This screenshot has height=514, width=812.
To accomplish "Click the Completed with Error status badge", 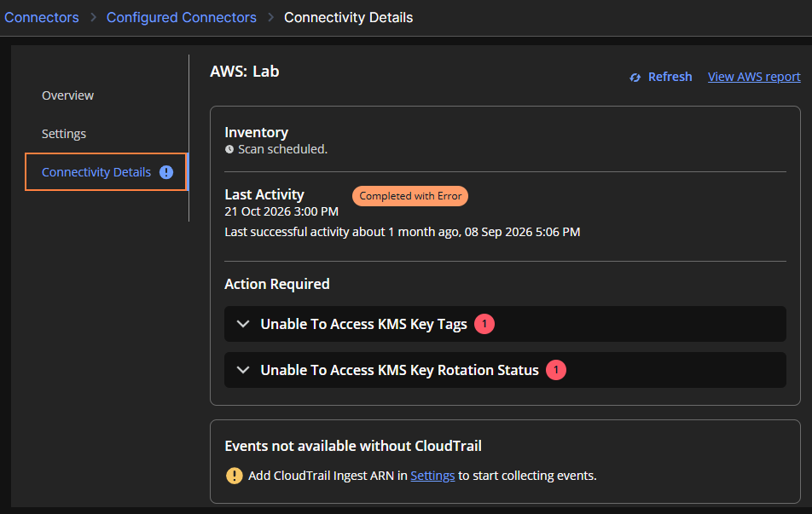I will point(410,196).
